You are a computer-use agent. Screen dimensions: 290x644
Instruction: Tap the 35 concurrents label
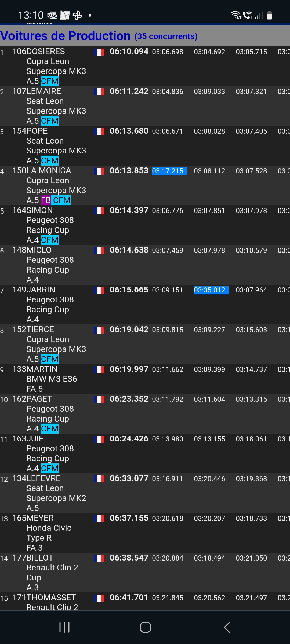166,36
